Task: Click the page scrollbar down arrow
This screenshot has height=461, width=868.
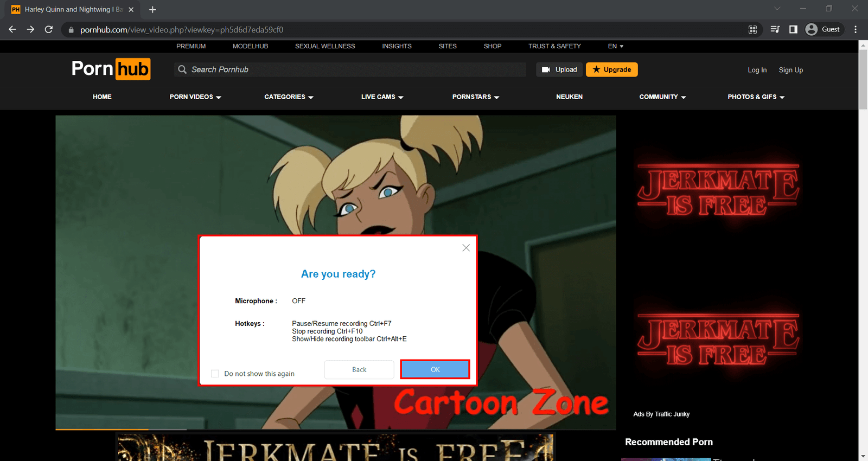Action: point(863,457)
